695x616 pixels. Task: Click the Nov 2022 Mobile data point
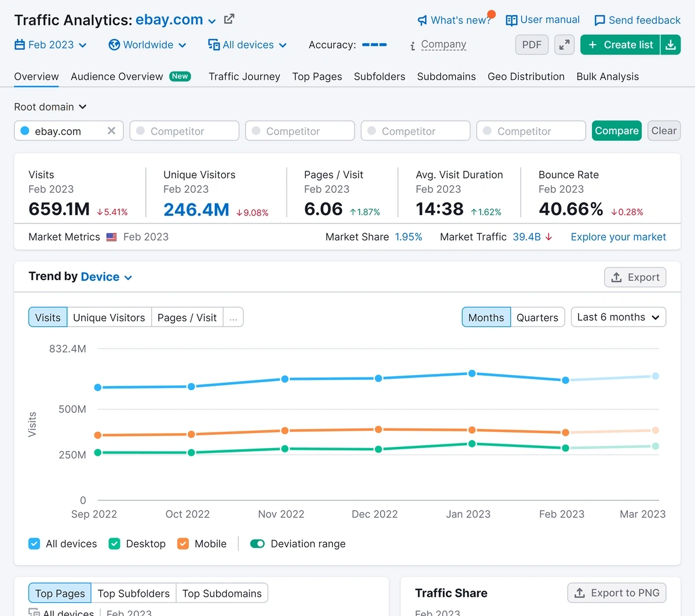coord(285,431)
